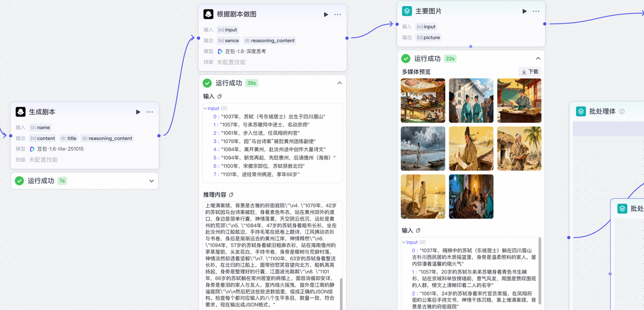
Task: Open more options for 主要图片 node
Action: (x=536, y=11)
